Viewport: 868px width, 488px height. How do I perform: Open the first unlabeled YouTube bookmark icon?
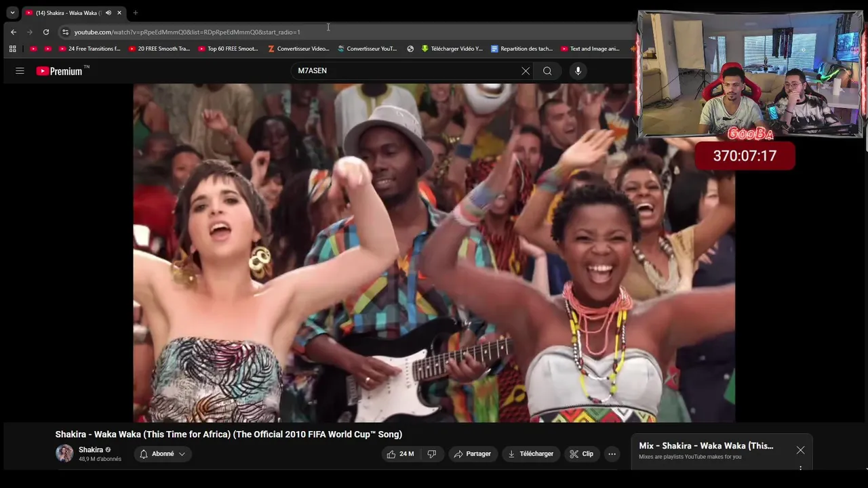click(33, 49)
